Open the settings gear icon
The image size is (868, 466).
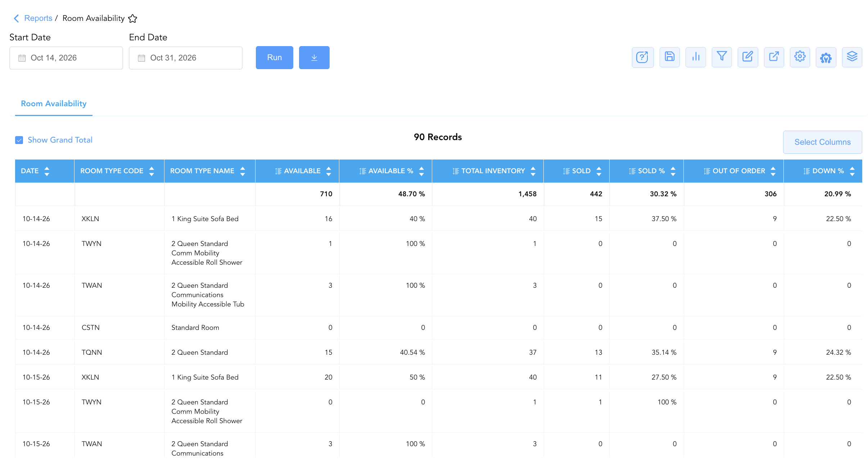(800, 57)
